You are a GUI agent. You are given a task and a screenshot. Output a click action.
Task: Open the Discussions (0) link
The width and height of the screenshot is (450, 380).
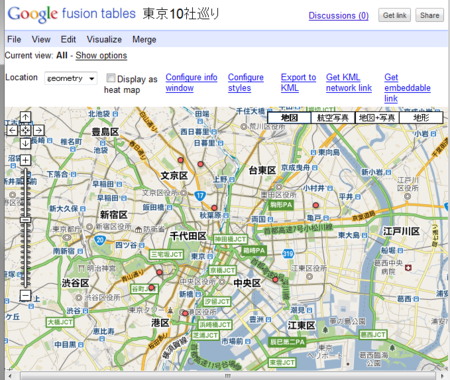point(338,16)
